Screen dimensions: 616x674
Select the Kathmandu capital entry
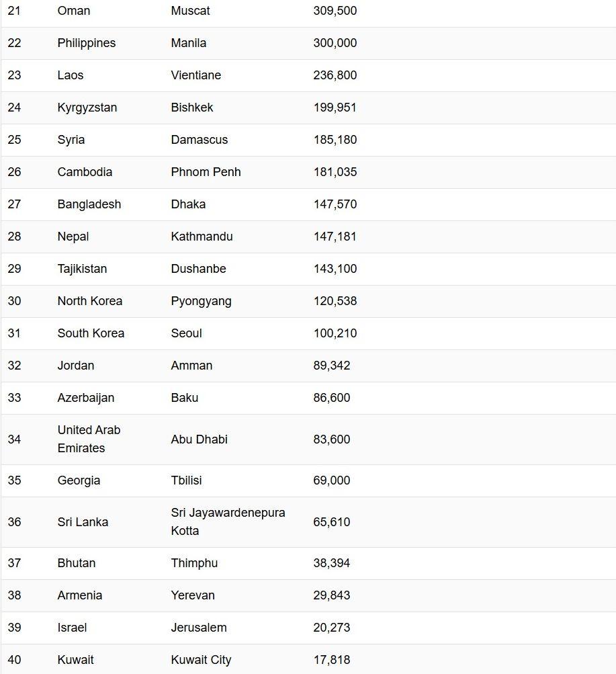[202, 237]
